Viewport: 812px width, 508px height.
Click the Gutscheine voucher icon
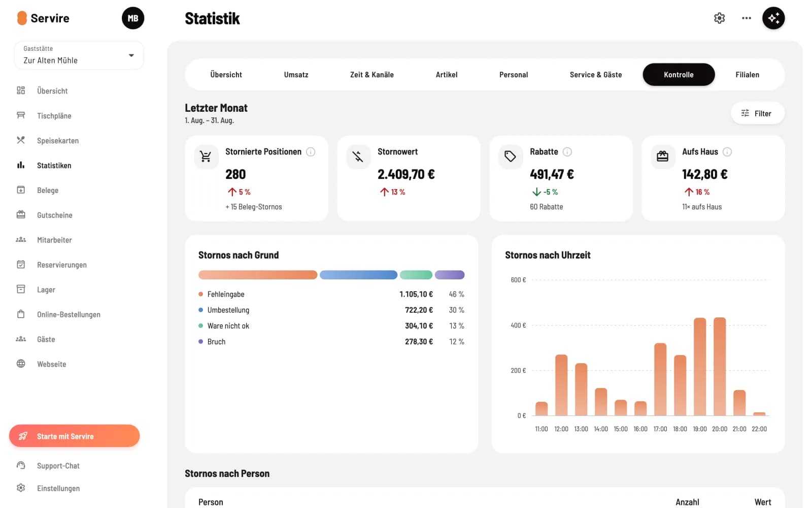(21, 215)
